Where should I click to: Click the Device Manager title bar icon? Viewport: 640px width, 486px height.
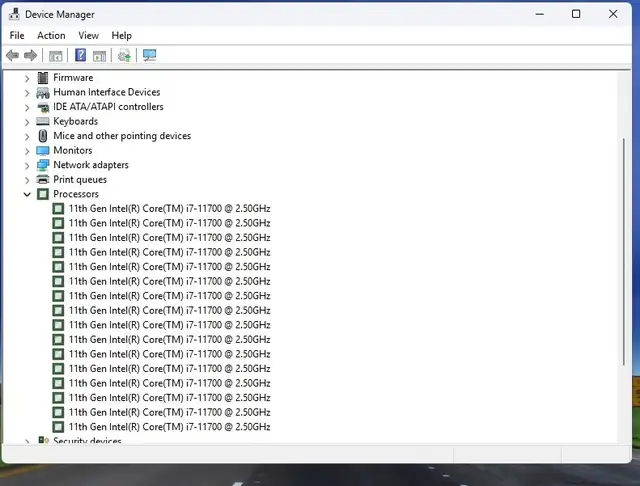point(14,14)
